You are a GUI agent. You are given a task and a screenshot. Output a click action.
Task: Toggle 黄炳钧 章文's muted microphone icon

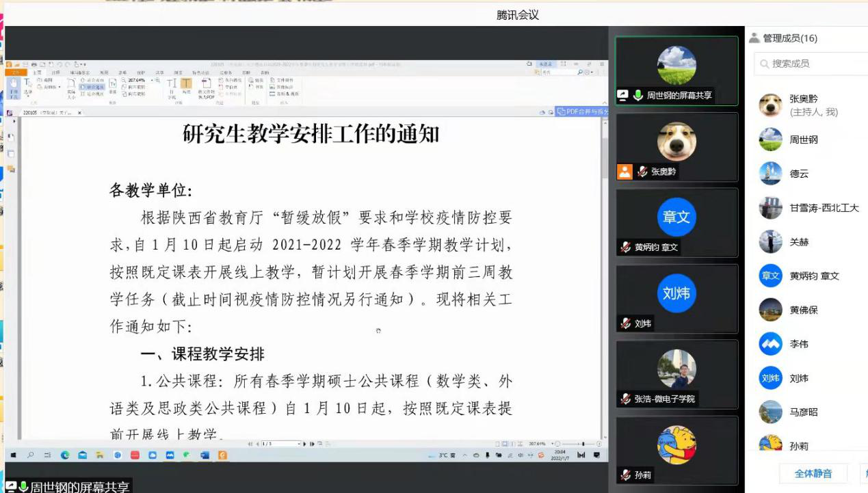(x=625, y=248)
